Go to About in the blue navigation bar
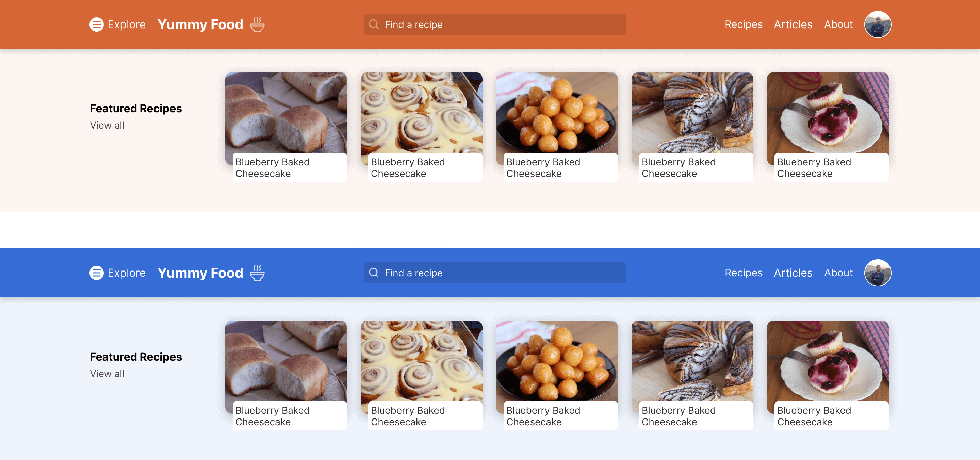This screenshot has width=980, height=460. [838, 273]
